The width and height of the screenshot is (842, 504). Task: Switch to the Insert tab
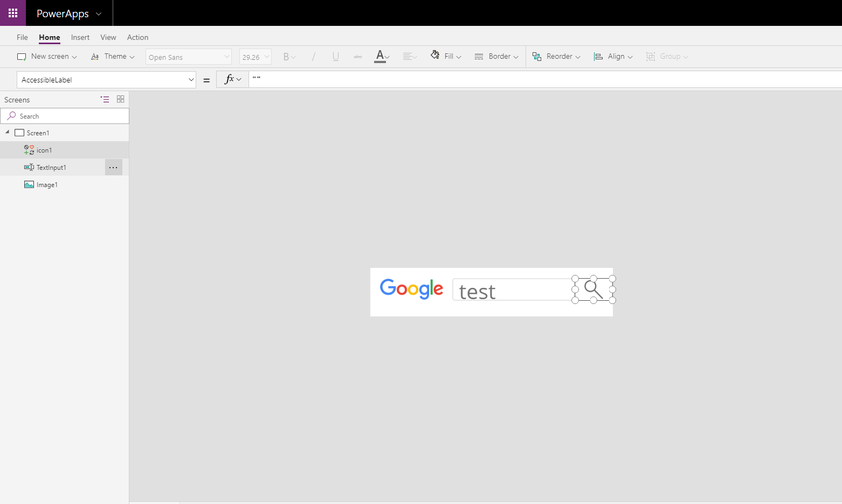coord(80,37)
